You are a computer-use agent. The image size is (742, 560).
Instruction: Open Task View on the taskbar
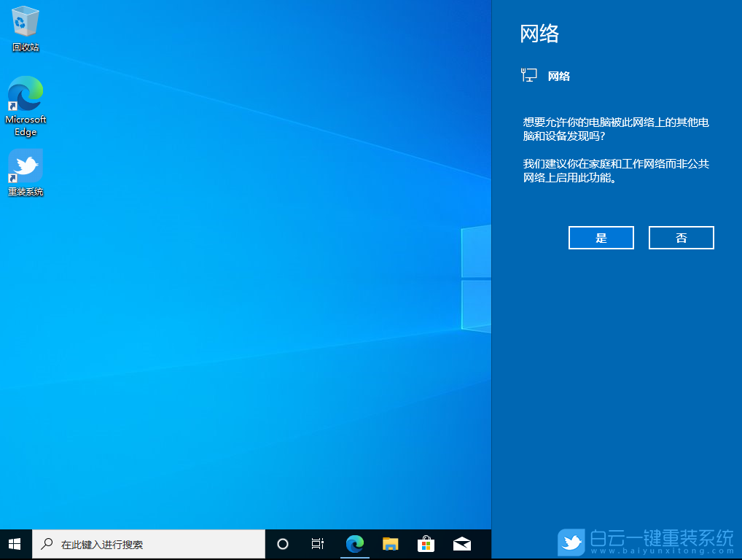[x=317, y=543]
